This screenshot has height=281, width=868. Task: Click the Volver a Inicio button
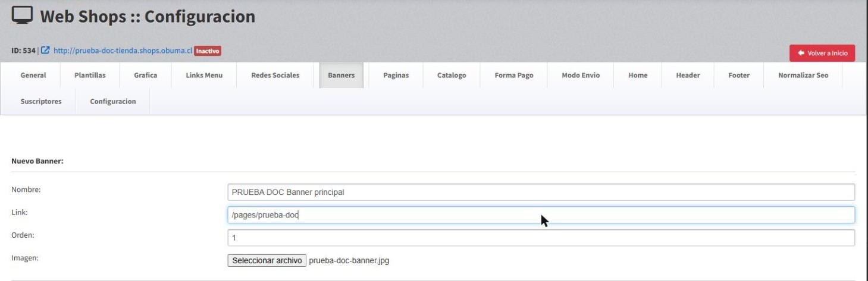click(822, 53)
